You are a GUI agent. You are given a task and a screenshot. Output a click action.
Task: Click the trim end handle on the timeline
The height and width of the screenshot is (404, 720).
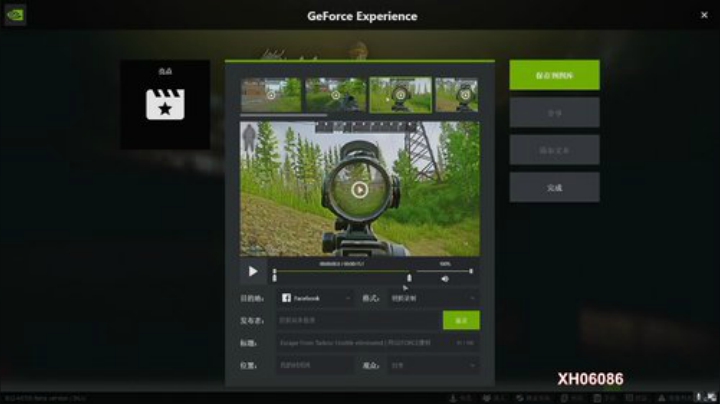(409, 277)
